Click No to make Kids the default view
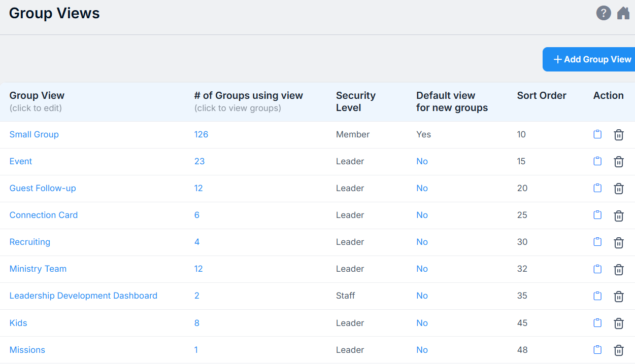 point(422,323)
